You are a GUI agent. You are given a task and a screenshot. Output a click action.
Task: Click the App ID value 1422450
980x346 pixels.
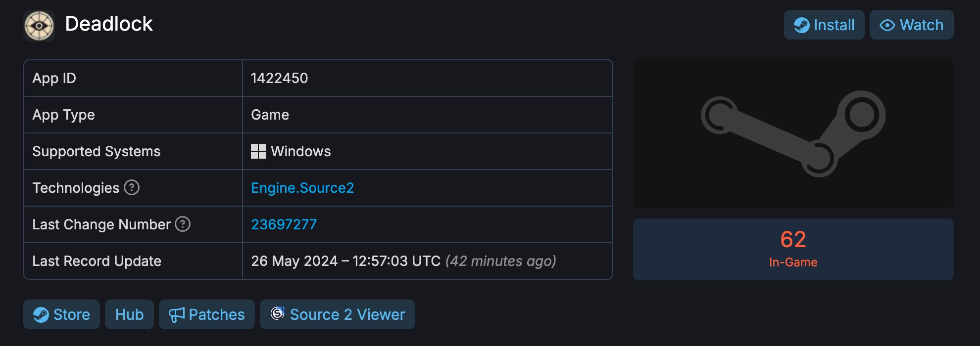click(279, 78)
